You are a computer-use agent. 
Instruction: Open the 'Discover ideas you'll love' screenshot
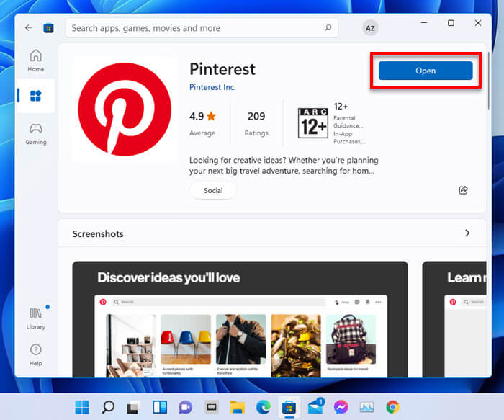pos(240,319)
